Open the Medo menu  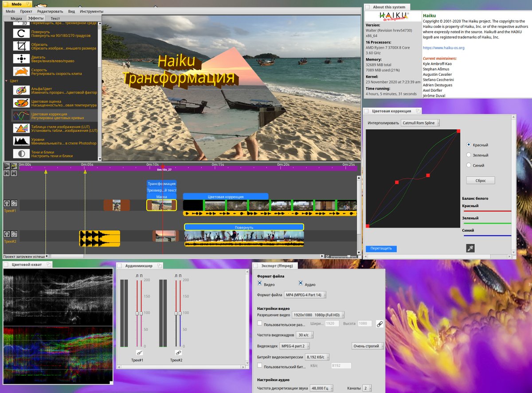pyautogui.click(x=11, y=11)
